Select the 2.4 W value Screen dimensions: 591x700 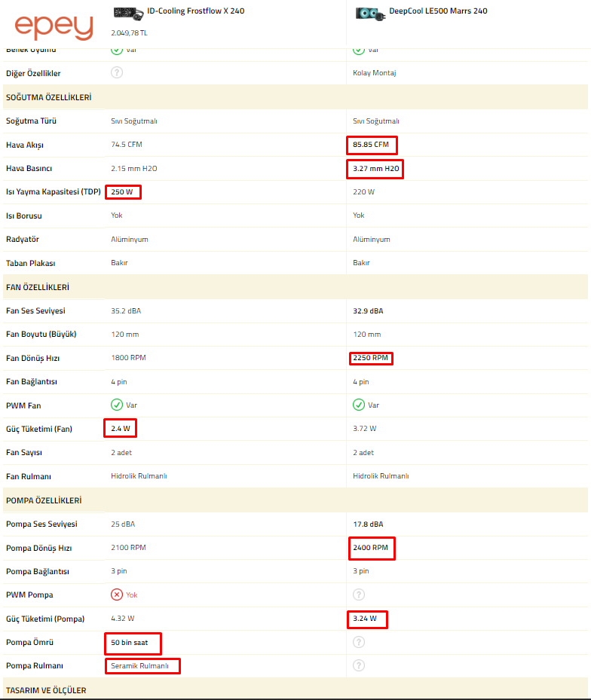pos(121,429)
